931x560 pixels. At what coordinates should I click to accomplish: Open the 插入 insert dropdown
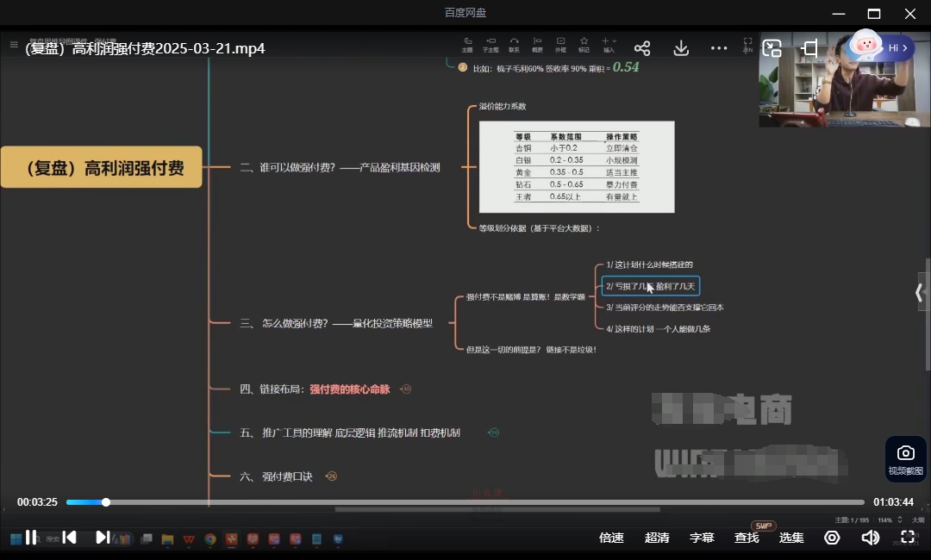609,45
